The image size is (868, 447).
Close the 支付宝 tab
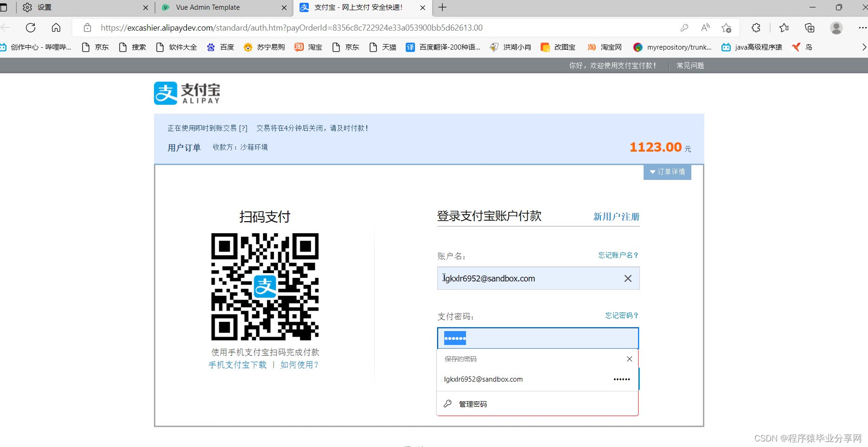point(422,7)
